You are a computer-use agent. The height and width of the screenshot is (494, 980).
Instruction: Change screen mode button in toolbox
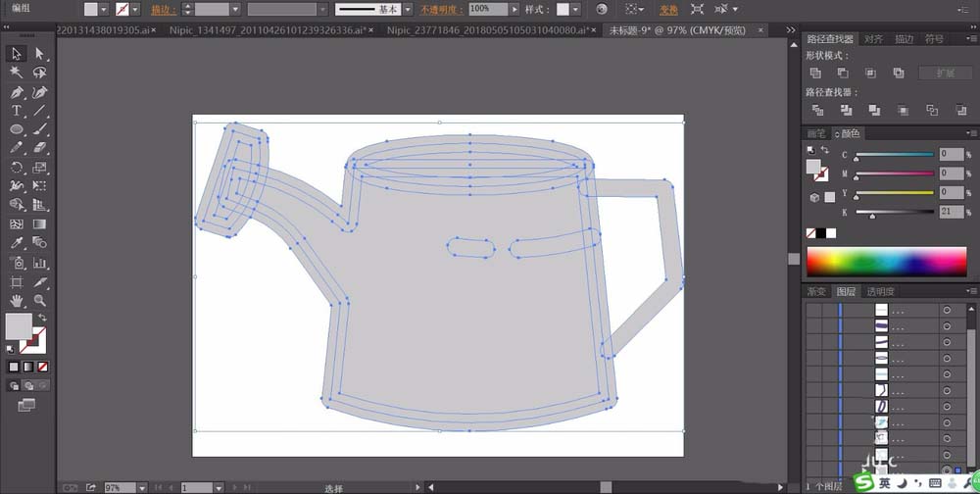pos(26,405)
